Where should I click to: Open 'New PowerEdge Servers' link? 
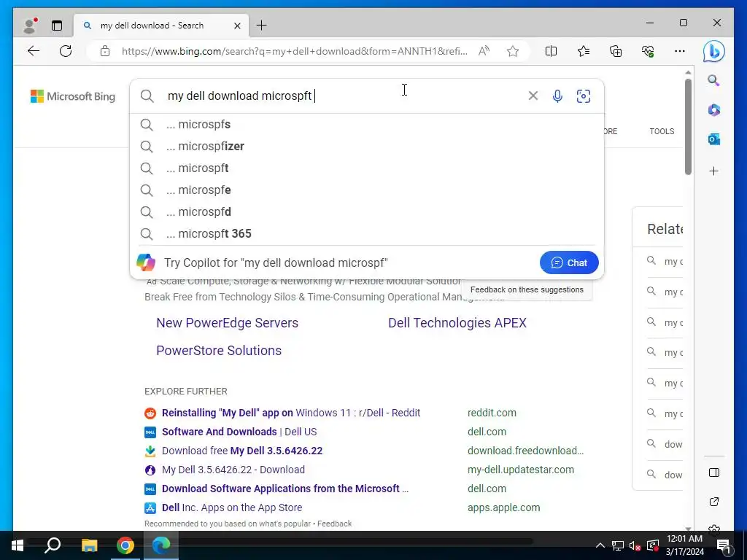[228, 323]
